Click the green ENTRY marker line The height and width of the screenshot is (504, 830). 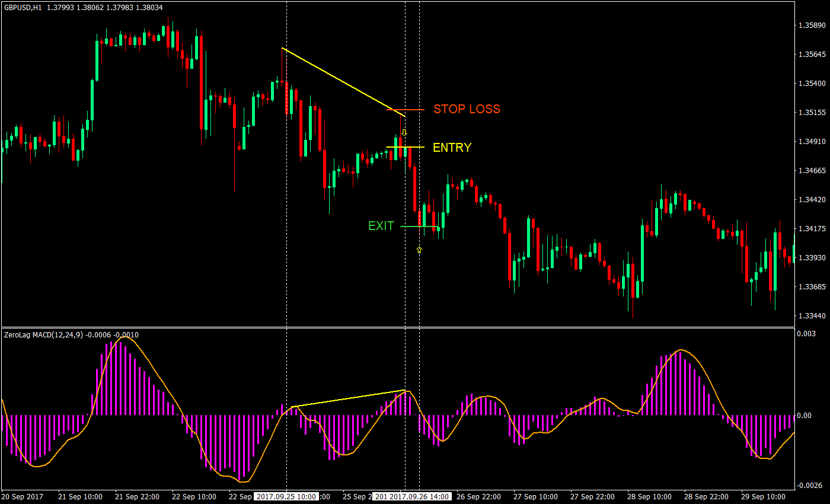point(415,147)
